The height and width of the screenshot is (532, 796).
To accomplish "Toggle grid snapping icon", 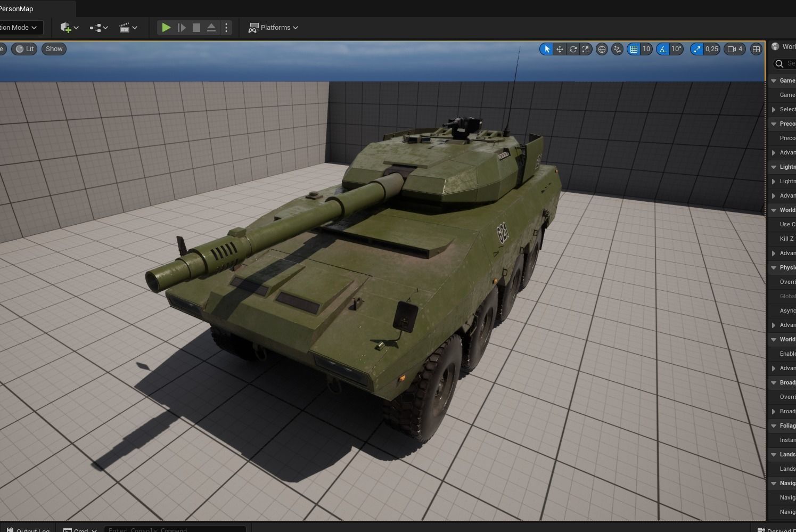I will 634,49.
